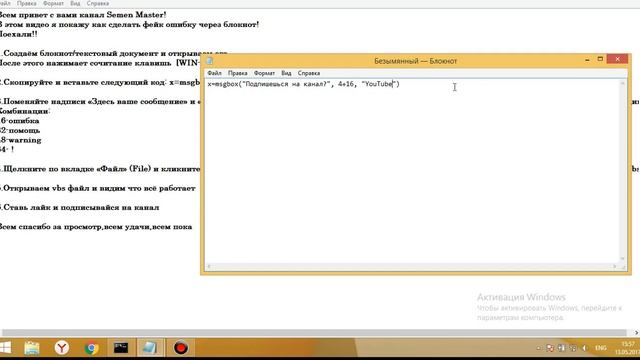Open the black console window taskbar icon
The height and width of the screenshot is (360, 640).
click(x=121, y=348)
